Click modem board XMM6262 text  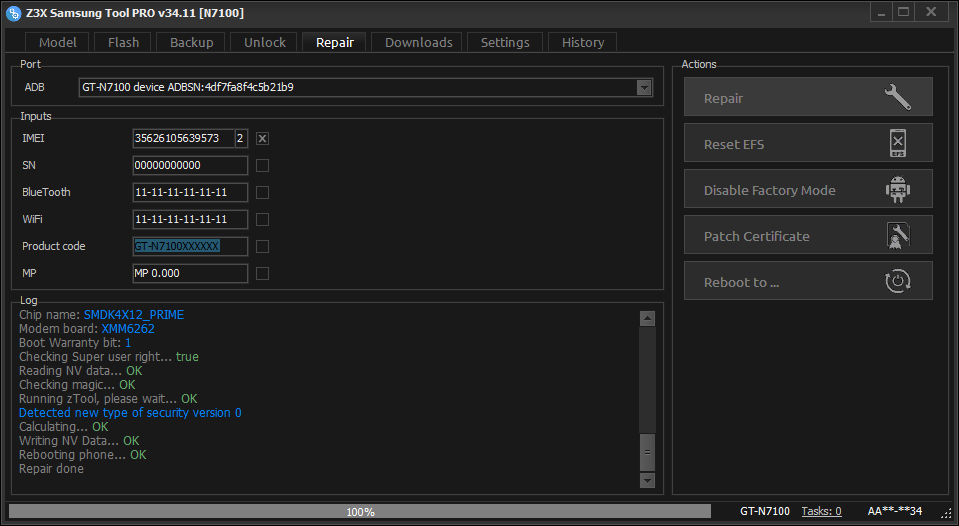pos(128,328)
